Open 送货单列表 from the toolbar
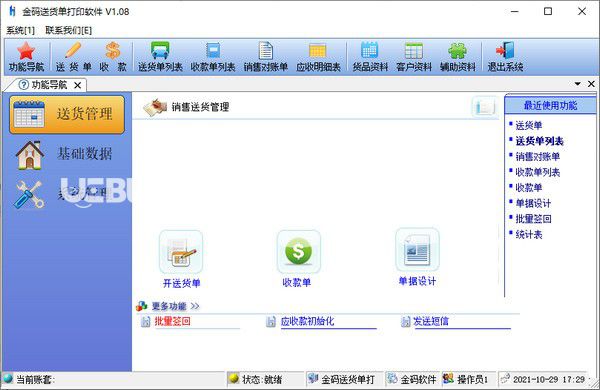This screenshot has width=600, height=390. pos(160,57)
